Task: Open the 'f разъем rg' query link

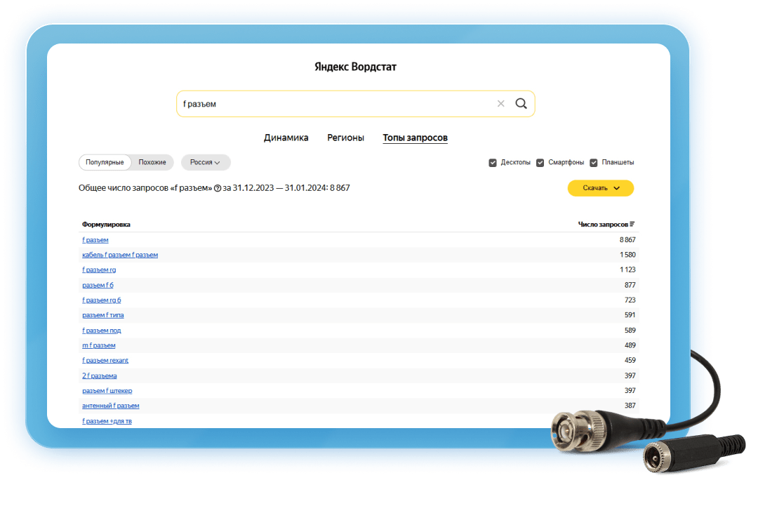Action: [99, 270]
